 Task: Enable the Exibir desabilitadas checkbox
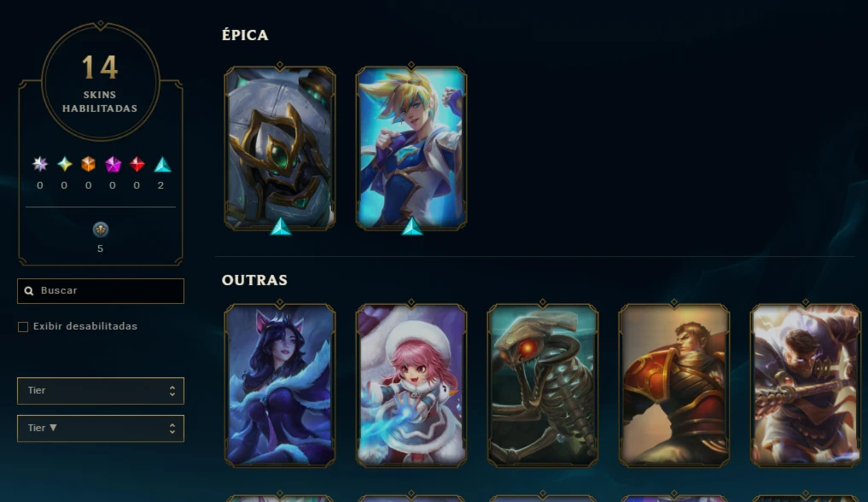click(x=23, y=326)
